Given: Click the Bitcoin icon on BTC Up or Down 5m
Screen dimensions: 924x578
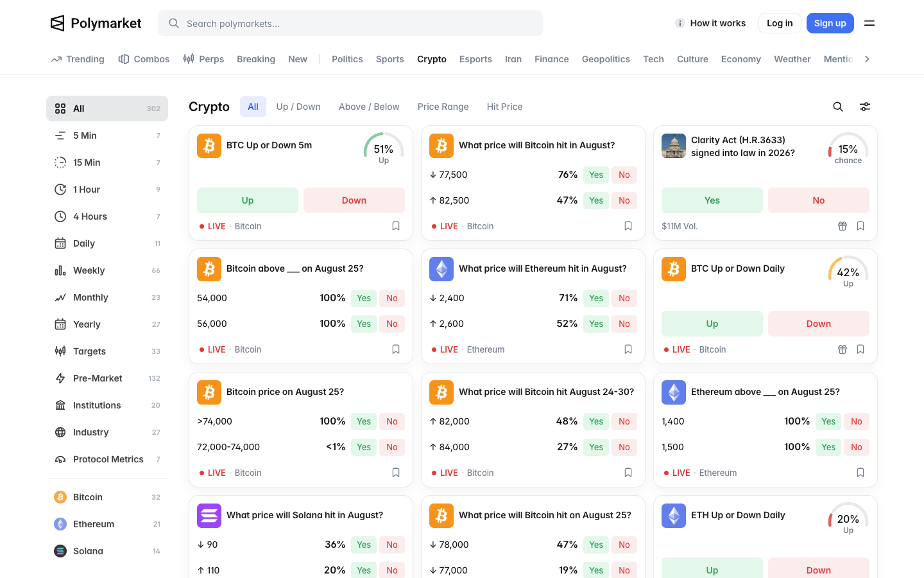Looking at the screenshot, I should tap(209, 146).
